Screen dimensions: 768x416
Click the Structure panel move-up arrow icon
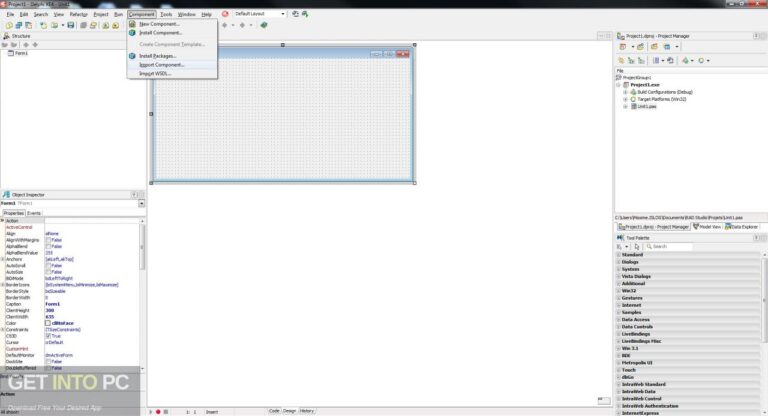coord(26,45)
